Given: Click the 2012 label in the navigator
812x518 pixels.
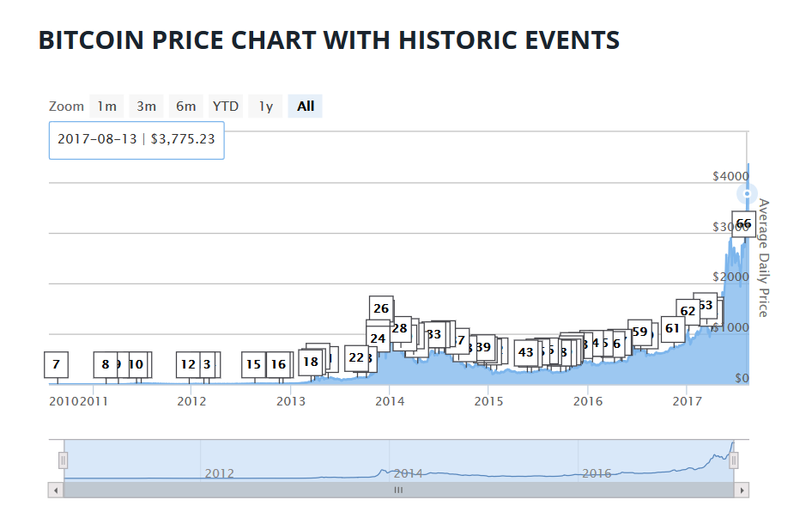Looking at the screenshot, I should [220, 473].
